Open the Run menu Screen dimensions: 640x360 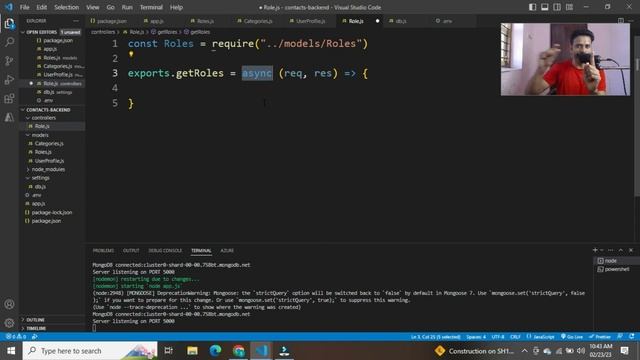[127, 7]
